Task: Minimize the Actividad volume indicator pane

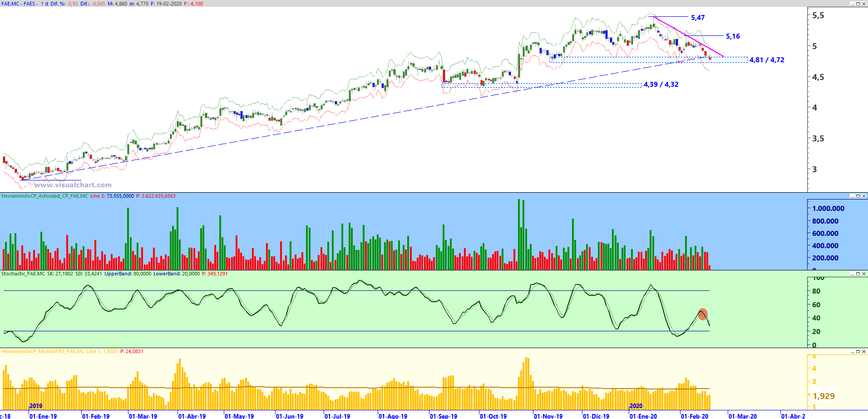Action: click(x=852, y=196)
